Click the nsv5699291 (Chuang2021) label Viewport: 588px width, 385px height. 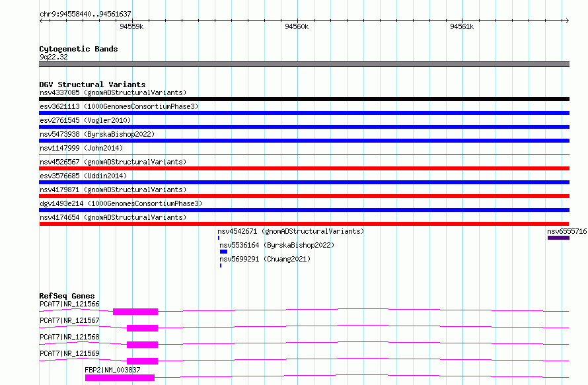265,259
